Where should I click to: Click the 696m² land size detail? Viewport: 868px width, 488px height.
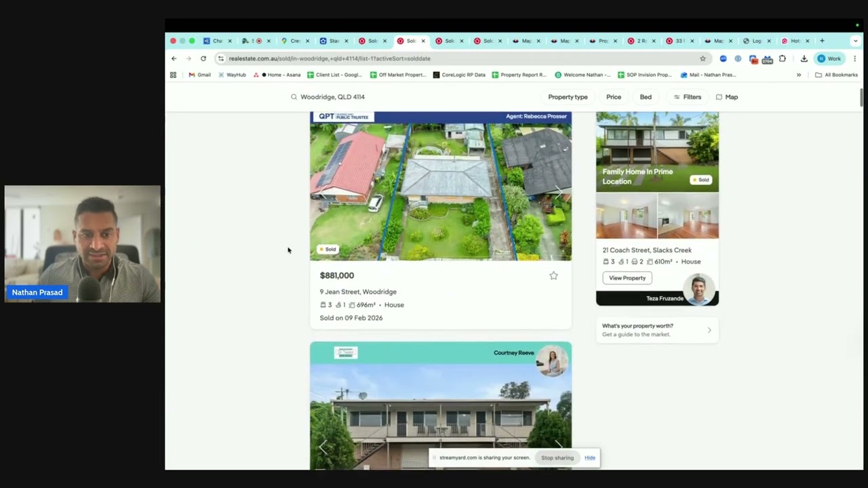tap(362, 305)
